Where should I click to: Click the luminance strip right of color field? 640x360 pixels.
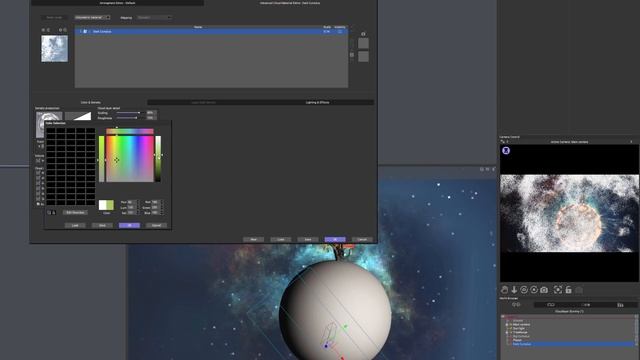[x=158, y=159]
